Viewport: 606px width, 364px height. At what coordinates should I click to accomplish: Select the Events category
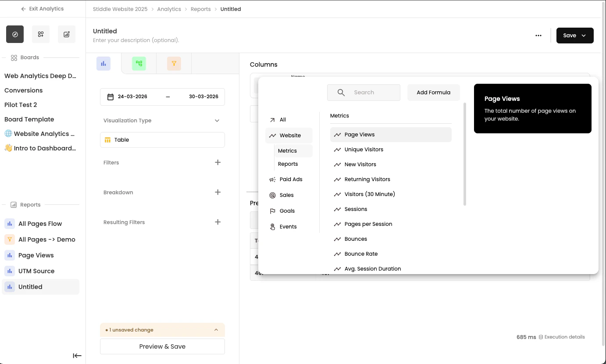289,227
